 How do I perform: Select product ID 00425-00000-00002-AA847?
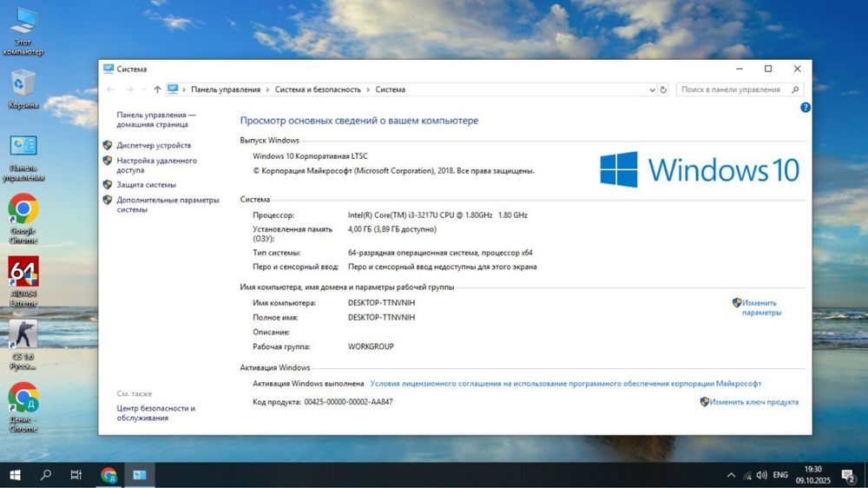(348, 402)
